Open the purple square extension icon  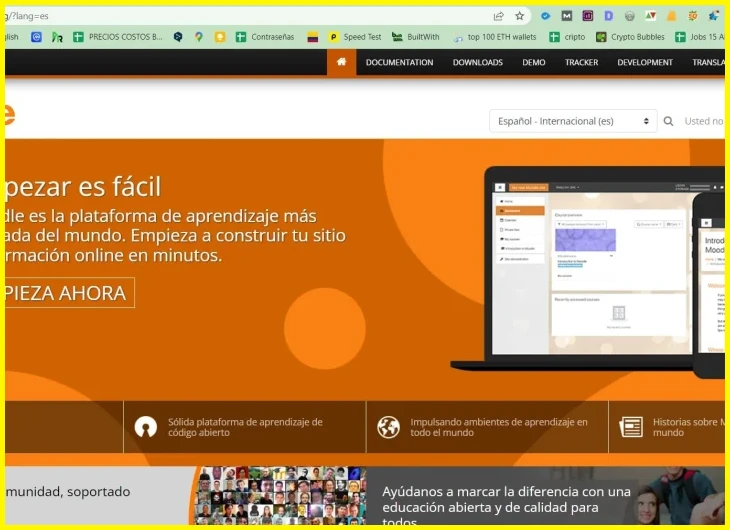click(x=588, y=16)
